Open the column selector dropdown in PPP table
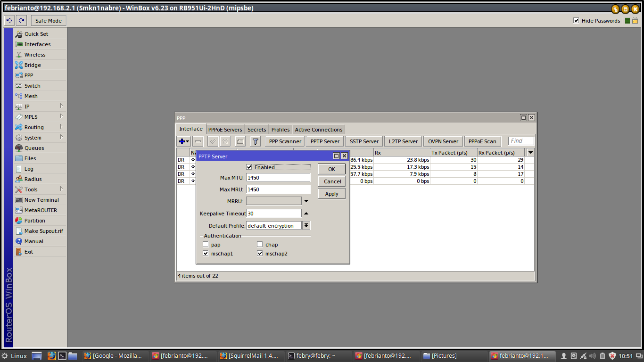644x362 pixels. click(531, 153)
